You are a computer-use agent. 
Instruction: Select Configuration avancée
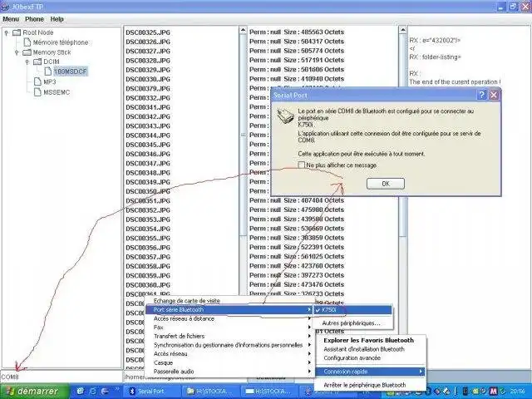click(370, 358)
